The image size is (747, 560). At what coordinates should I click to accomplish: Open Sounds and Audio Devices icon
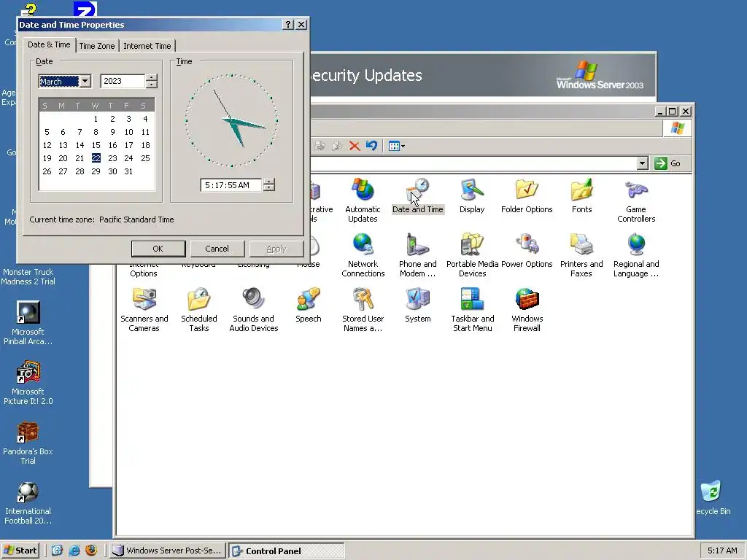tap(253, 310)
